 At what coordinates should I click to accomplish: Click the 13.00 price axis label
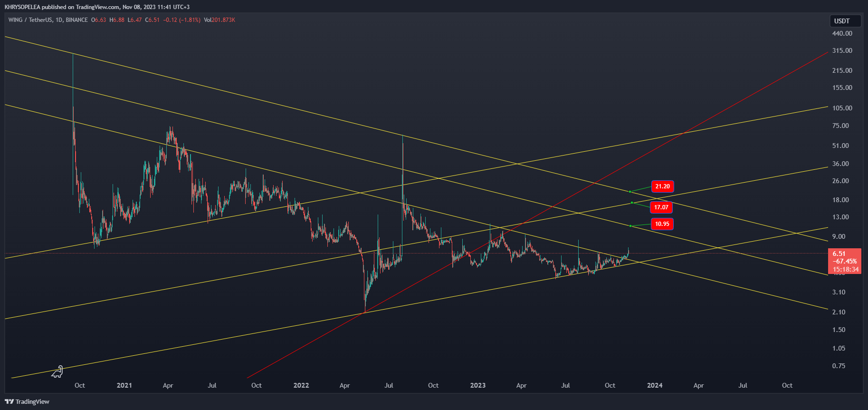[x=840, y=217]
